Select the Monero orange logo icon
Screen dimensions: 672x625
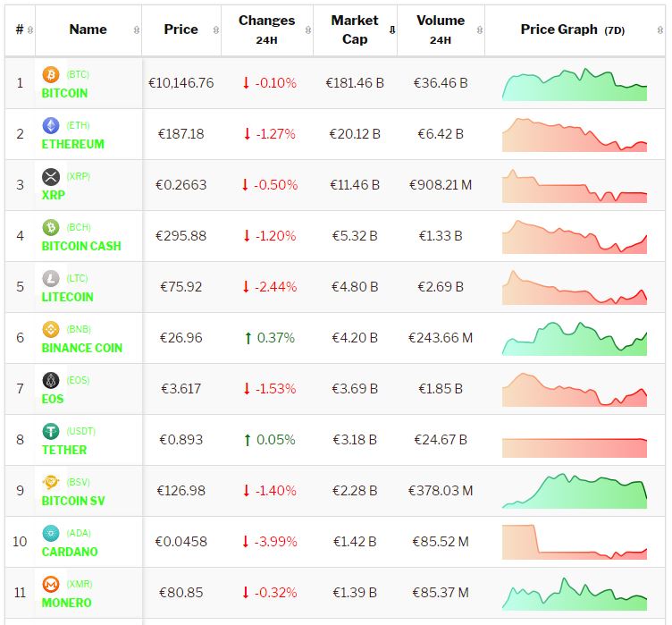coord(51,585)
